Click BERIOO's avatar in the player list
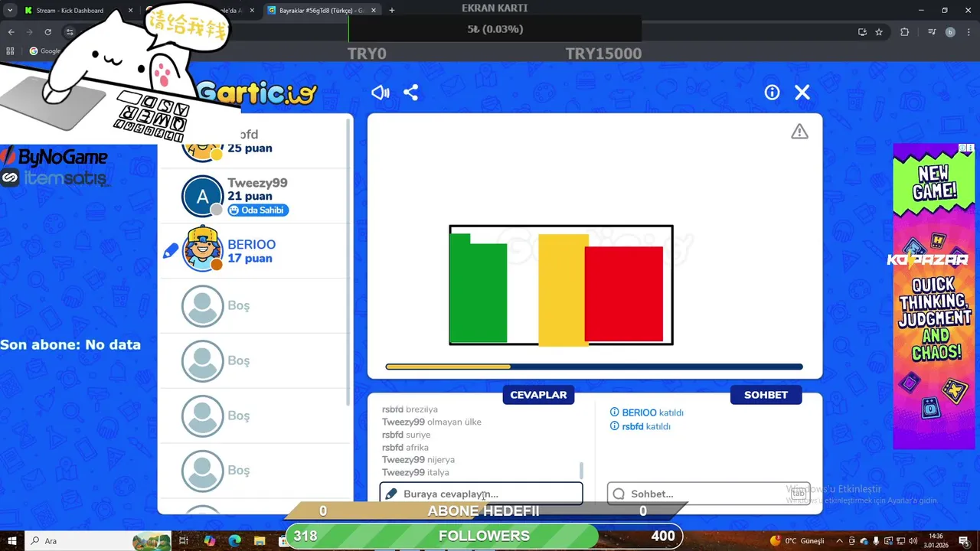This screenshot has height=551, width=980. pyautogui.click(x=202, y=249)
